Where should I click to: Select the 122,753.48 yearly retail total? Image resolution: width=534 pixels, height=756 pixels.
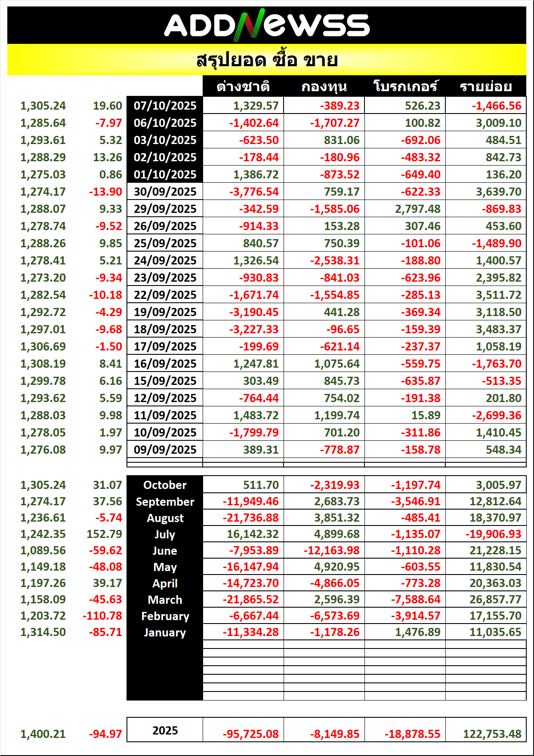(492, 734)
